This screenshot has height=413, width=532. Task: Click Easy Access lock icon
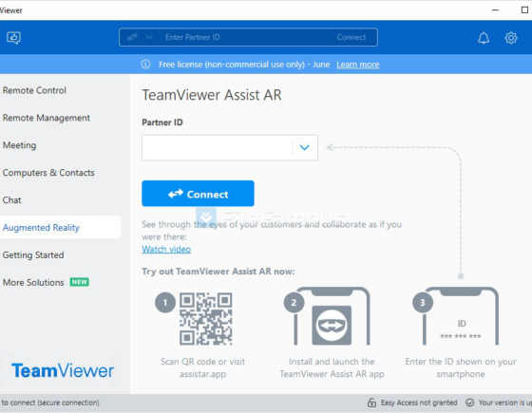[x=371, y=403]
